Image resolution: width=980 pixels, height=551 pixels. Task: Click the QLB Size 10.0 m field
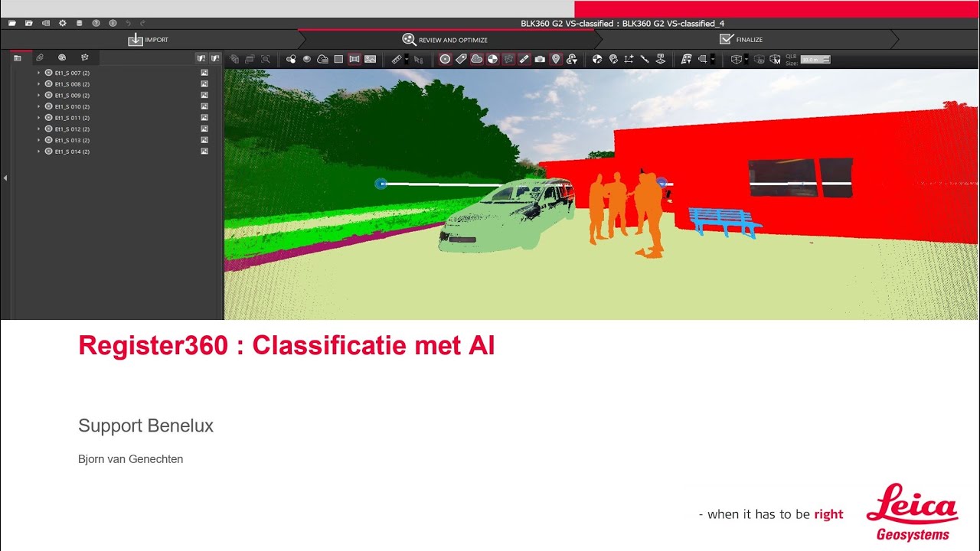pyautogui.click(x=815, y=59)
